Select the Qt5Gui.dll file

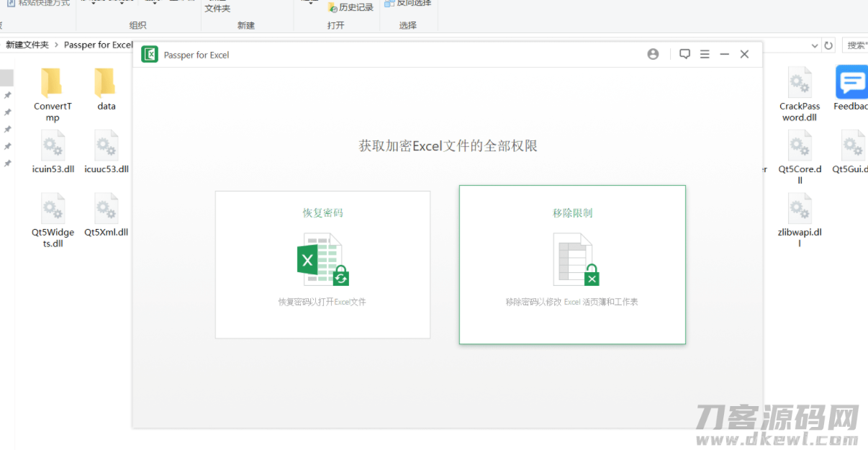point(851,153)
